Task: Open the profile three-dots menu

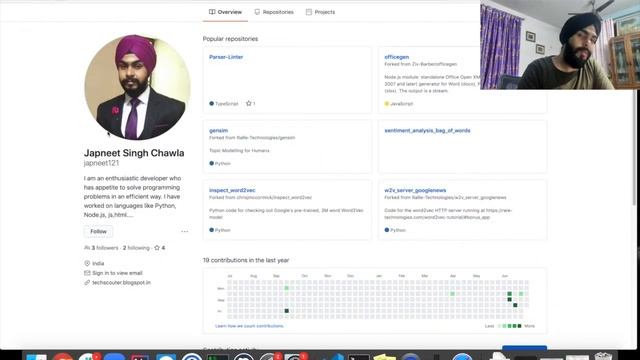Action: (x=184, y=231)
